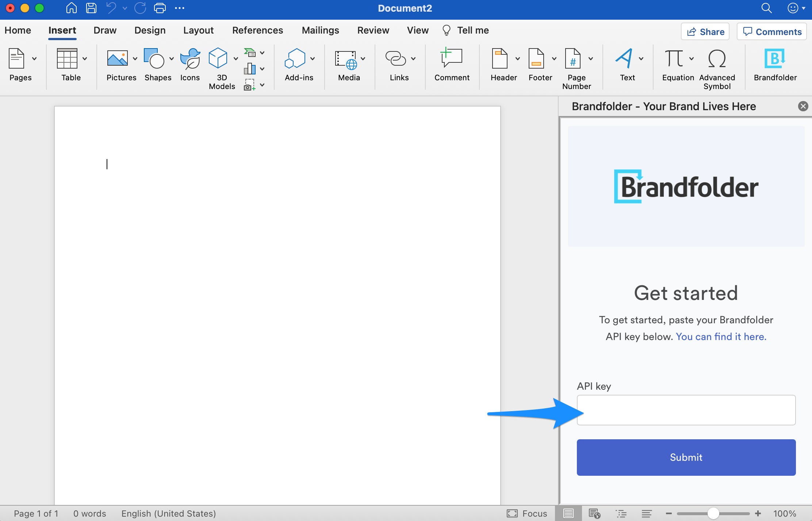Switch to Outline view
This screenshot has height=521, width=812.
tap(621, 514)
